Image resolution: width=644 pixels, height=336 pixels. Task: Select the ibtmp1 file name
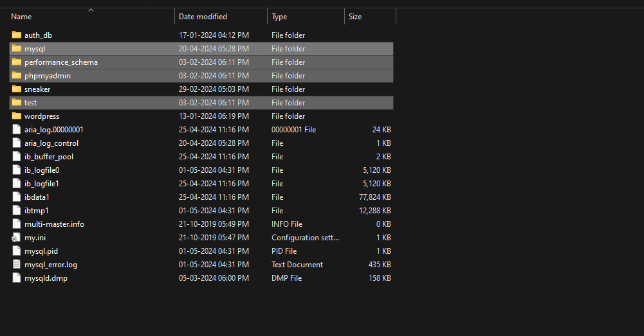pyautogui.click(x=36, y=211)
